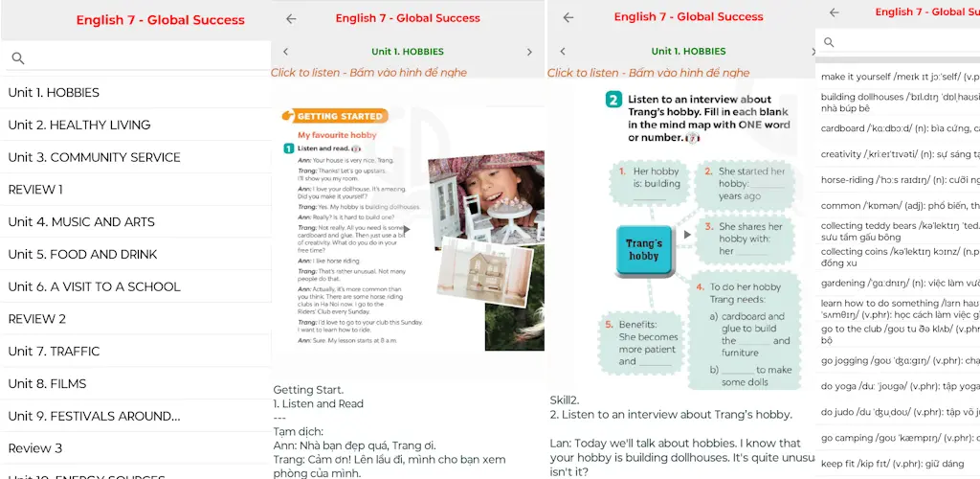Select 'learn how to do something' entry
980x479 pixels.
pyautogui.click(x=898, y=308)
